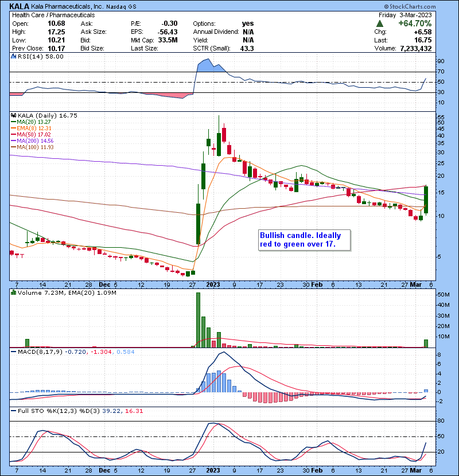The width and height of the screenshot is (459, 476).
Task: Click the KALA (Daily) 16.75 chart label
Action: click(48, 116)
